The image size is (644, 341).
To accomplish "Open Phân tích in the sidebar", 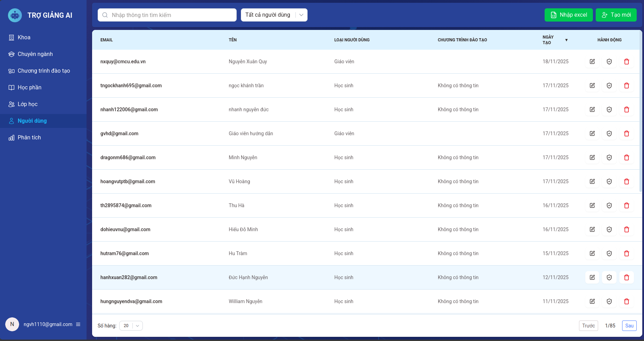I will point(29,138).
